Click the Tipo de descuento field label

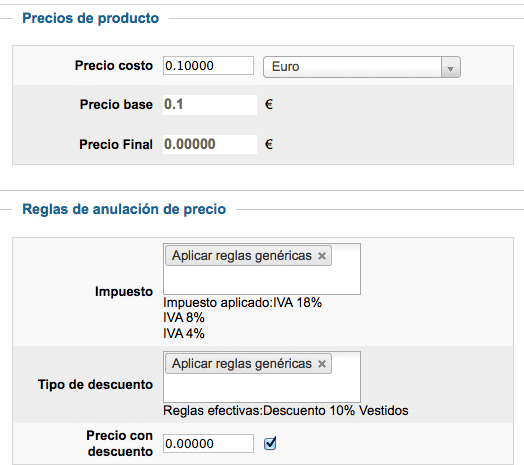(95, 384)
